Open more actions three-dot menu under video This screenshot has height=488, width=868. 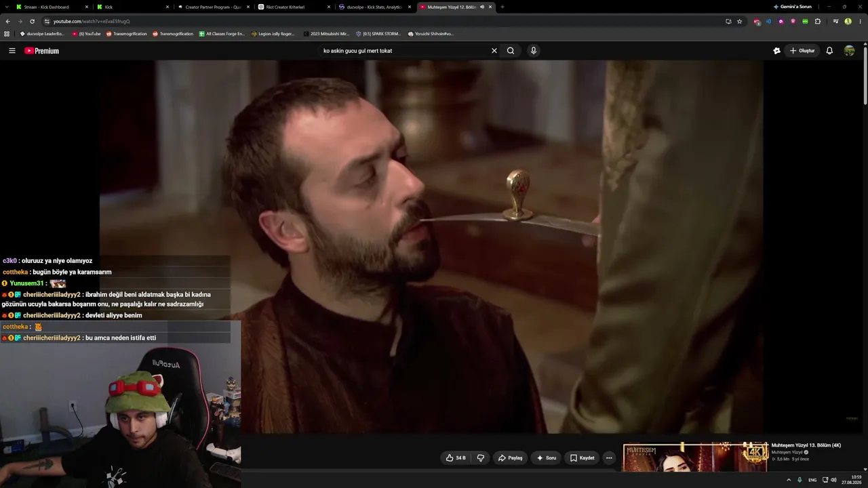(609, 458)
